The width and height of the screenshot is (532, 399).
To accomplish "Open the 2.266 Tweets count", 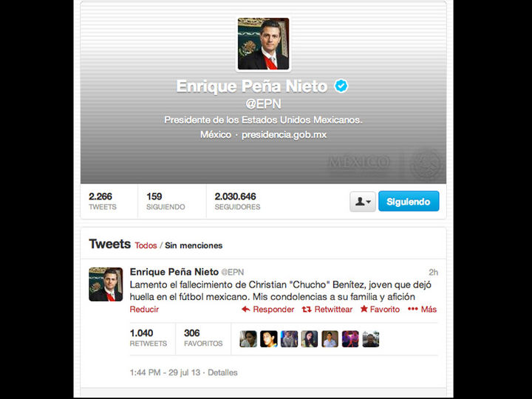I will (103, 201).
